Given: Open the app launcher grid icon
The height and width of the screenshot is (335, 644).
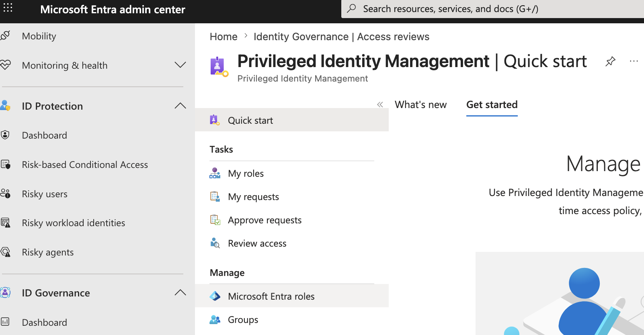Looking at the screenshot, I should pos(8,8).
